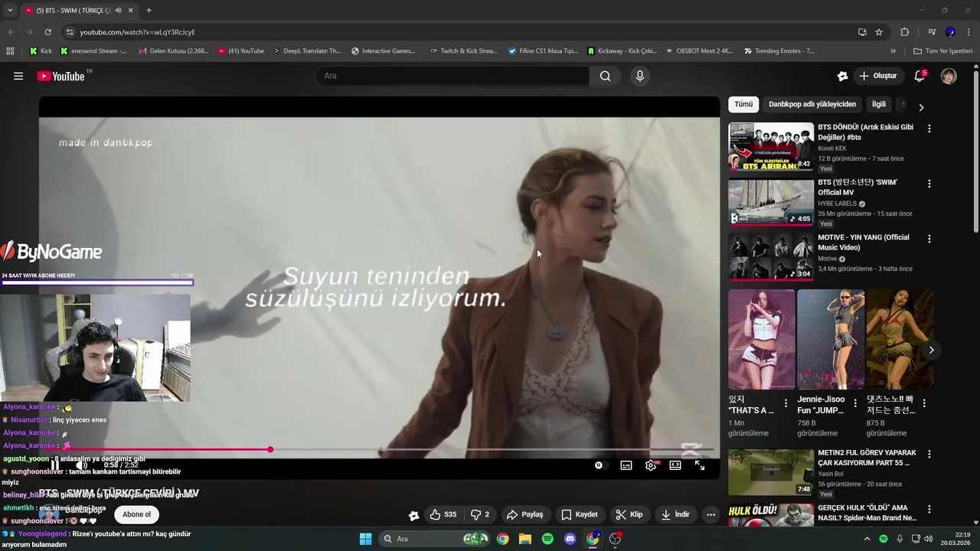980x551 pixels.
Task: Open options for METIN2 FUL GÖREV video
Action: (x=929, y=454)
